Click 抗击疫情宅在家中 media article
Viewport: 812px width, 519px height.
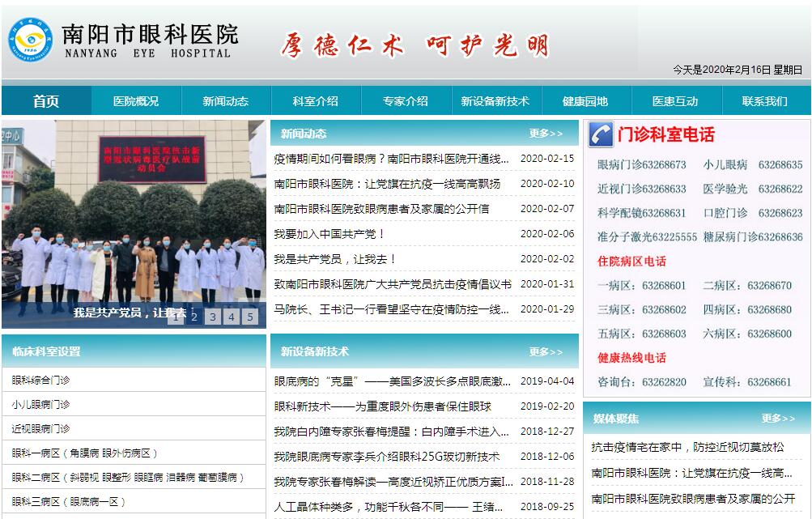coord(687,447)
